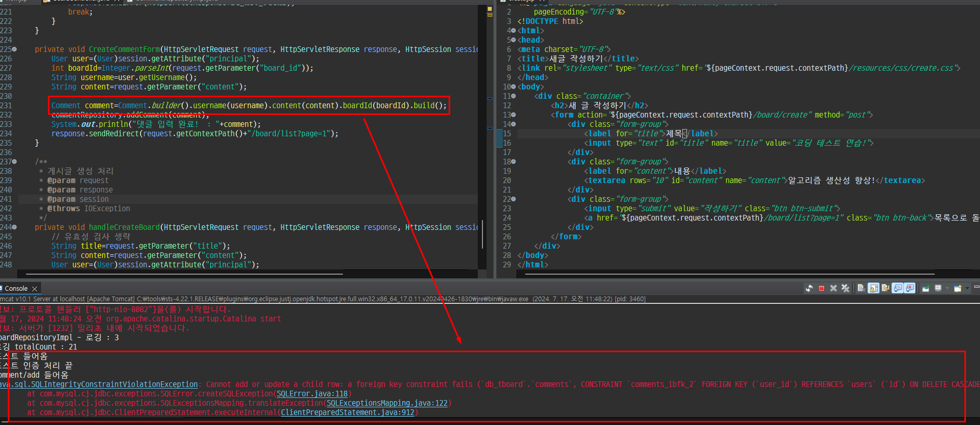Click the yellow warning marker in overview ruler
Viewport: 980px width, 425px height.
click(490, 9)
